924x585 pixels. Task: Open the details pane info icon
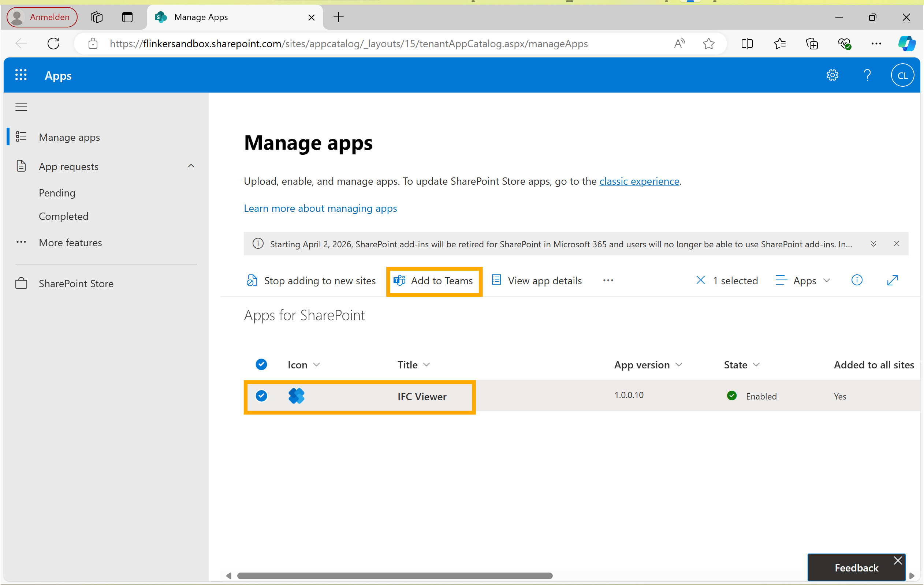point(857,280)
